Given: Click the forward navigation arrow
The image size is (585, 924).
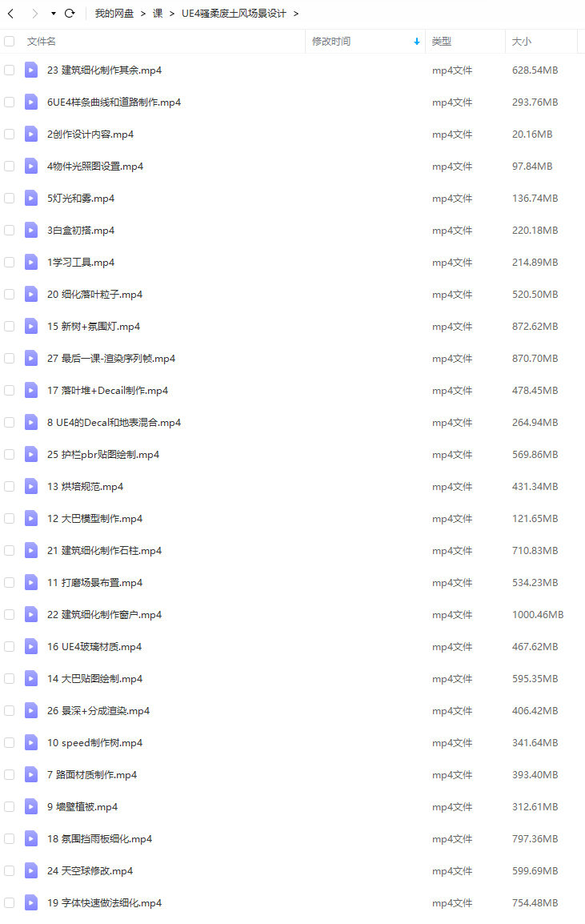Looking at the screenshot, I should (34, 13).
